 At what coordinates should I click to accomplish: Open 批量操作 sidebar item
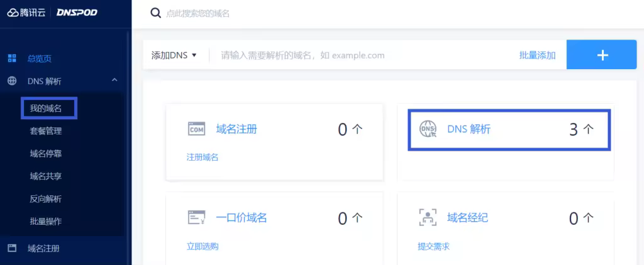click(x=45, y=222)
